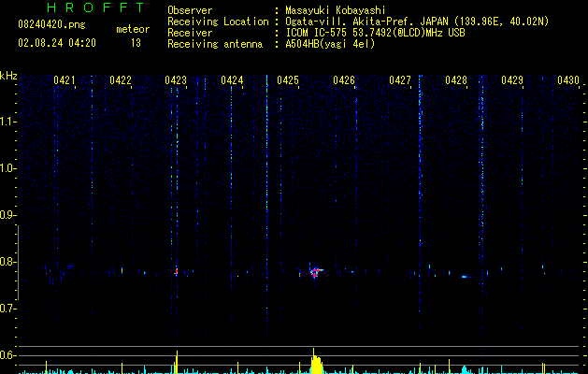Screen dimensions: 588x374
Task: Click the meteor count value 13
Action: [x=136, y=43]
